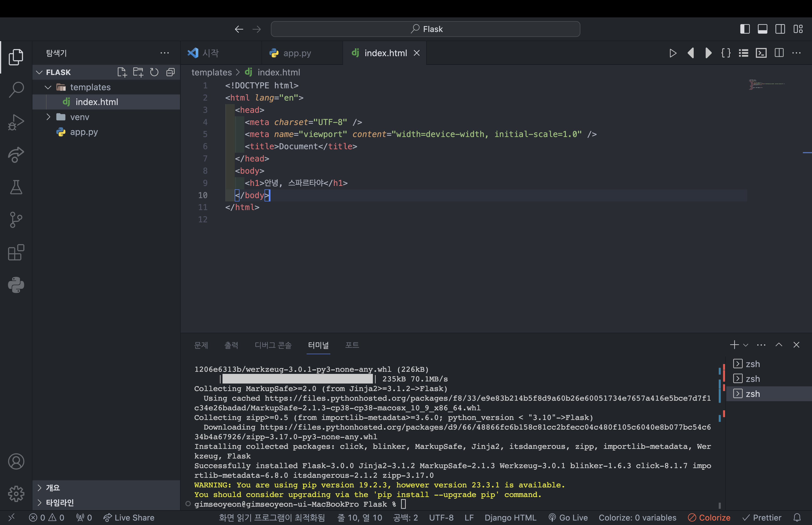Viewport: 812px width, 525px height.
Task: Refresh the Explorer file tree
Action: click(x=154, y=72)
